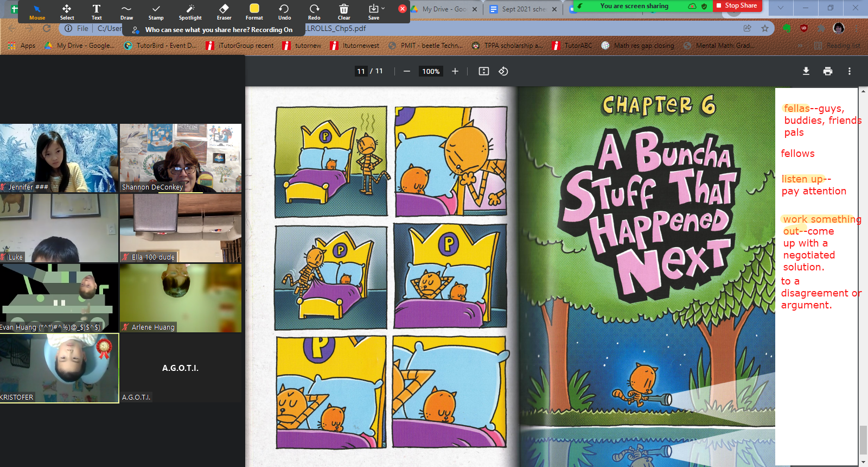The height and width of the screenshot is (467, 868).
Task: Clear all annotations with trash icon
Action: point(344,12)
